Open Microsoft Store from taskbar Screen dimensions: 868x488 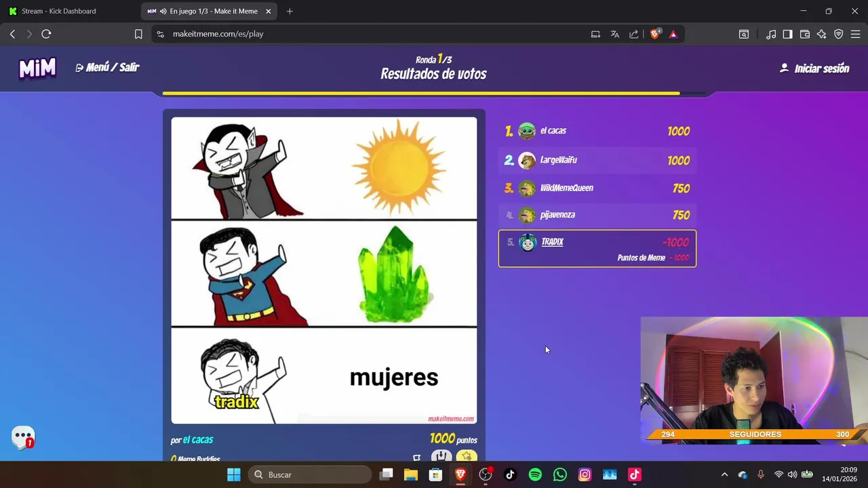pos(435,474)
